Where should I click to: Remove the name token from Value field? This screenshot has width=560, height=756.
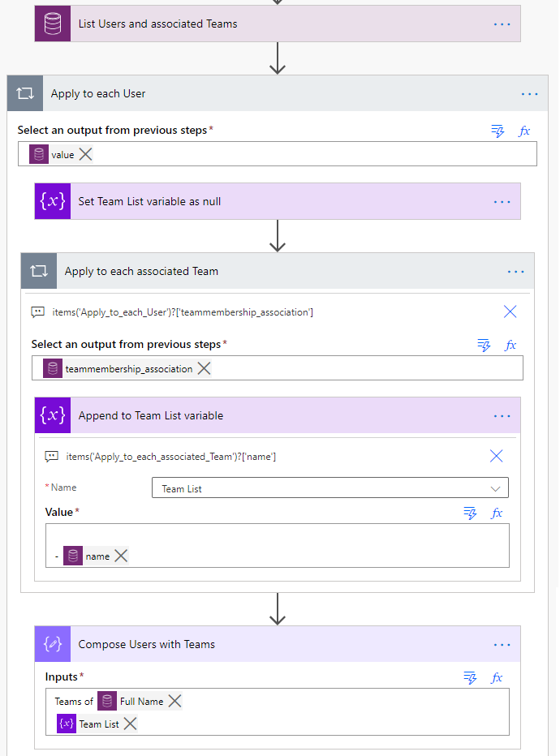(x=121, y=556)
